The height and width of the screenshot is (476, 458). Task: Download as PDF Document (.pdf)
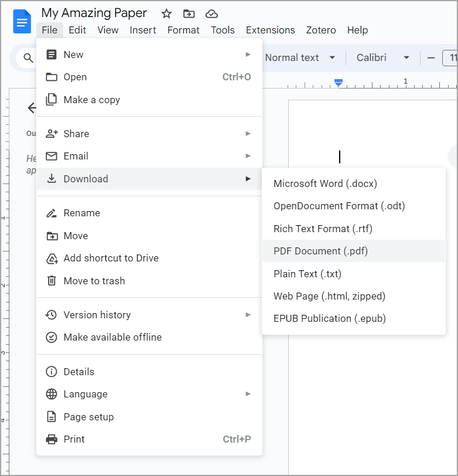354,251
